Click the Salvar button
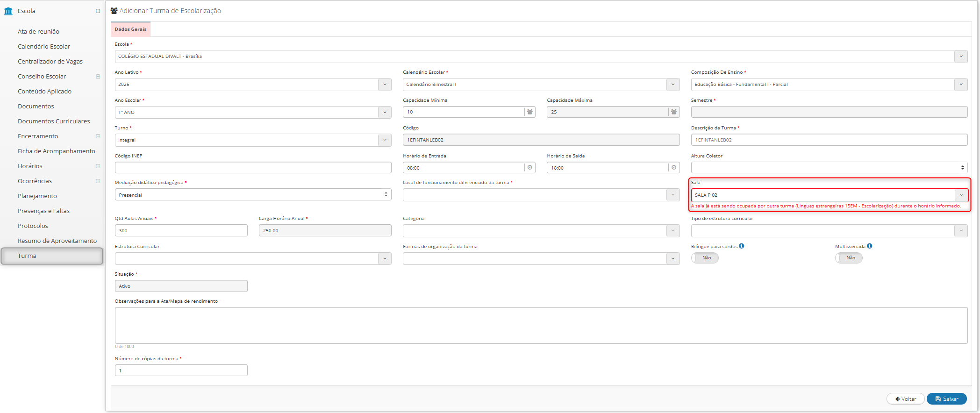 (x=946, y=399)
